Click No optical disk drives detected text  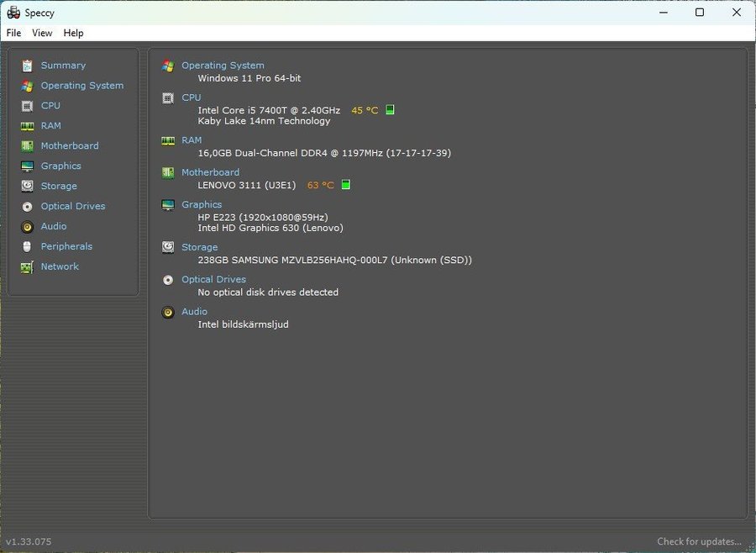pos(268,292)
